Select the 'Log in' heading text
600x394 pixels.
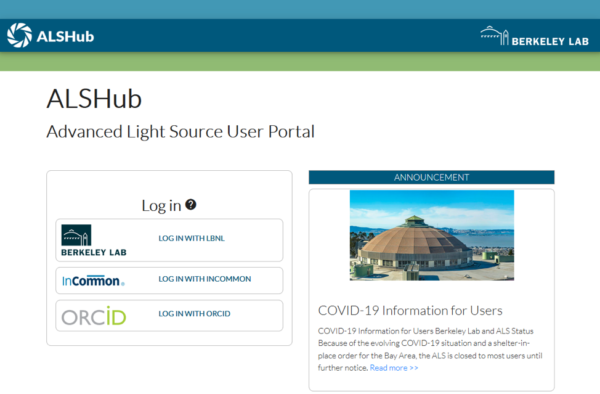click(161, 205)
